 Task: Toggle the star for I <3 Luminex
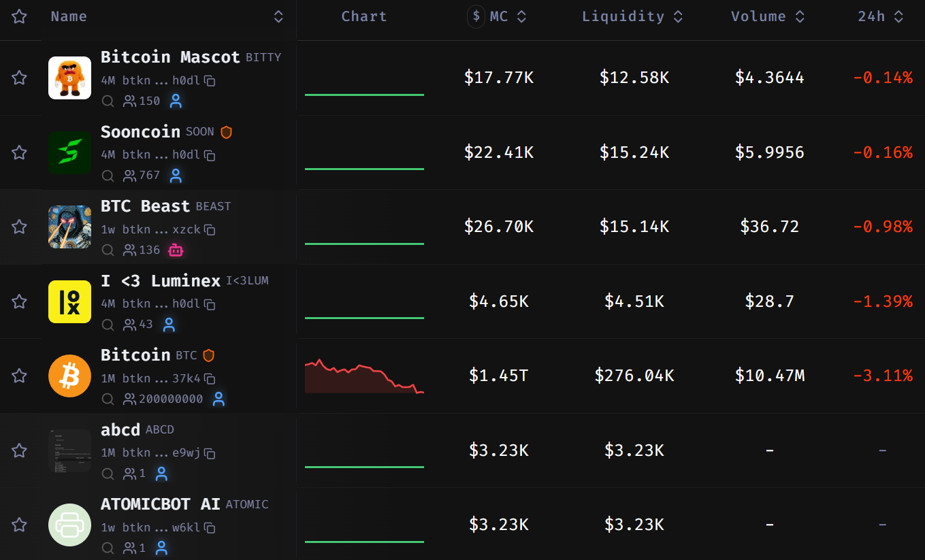19,301
